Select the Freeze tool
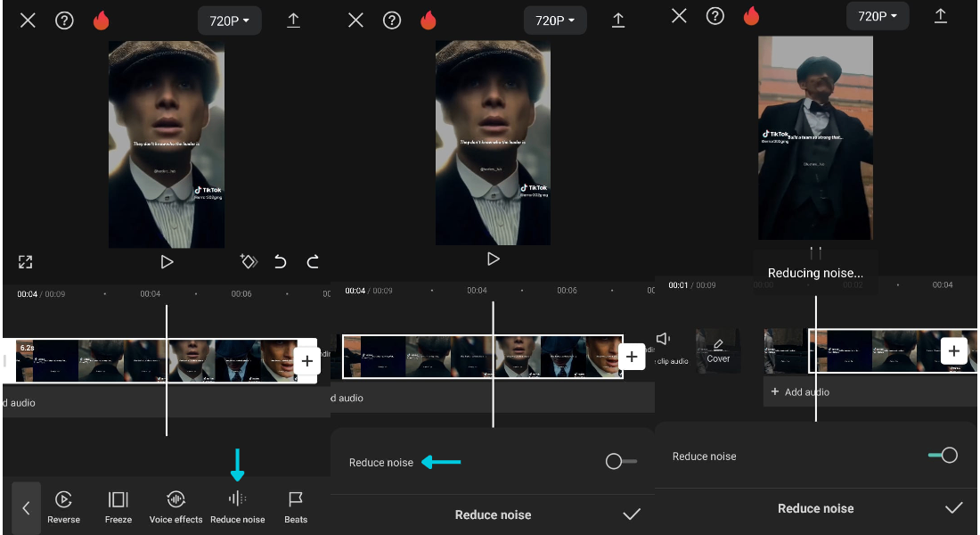The width and height of the screenshot is (980, 535). pos(118,507)
